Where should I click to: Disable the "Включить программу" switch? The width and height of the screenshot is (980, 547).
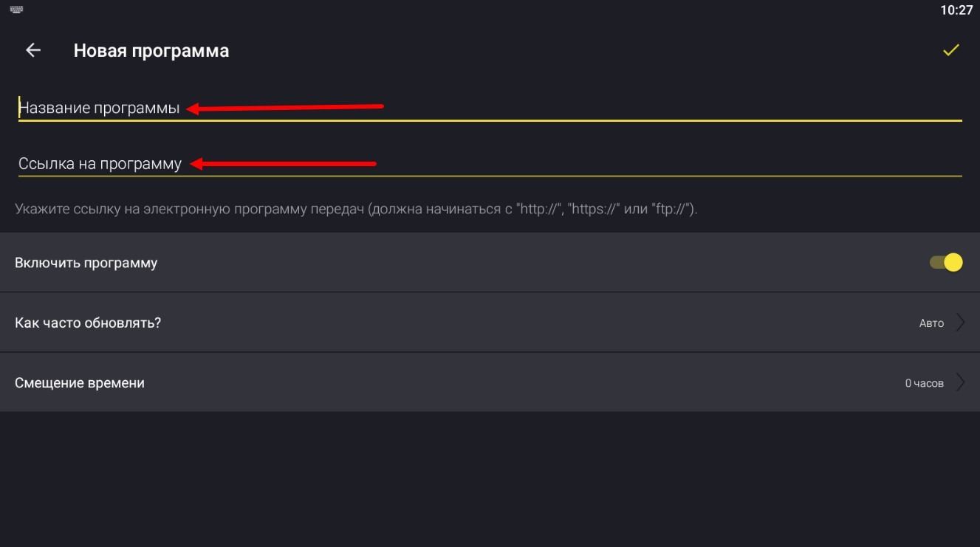[x=946, y=262]
